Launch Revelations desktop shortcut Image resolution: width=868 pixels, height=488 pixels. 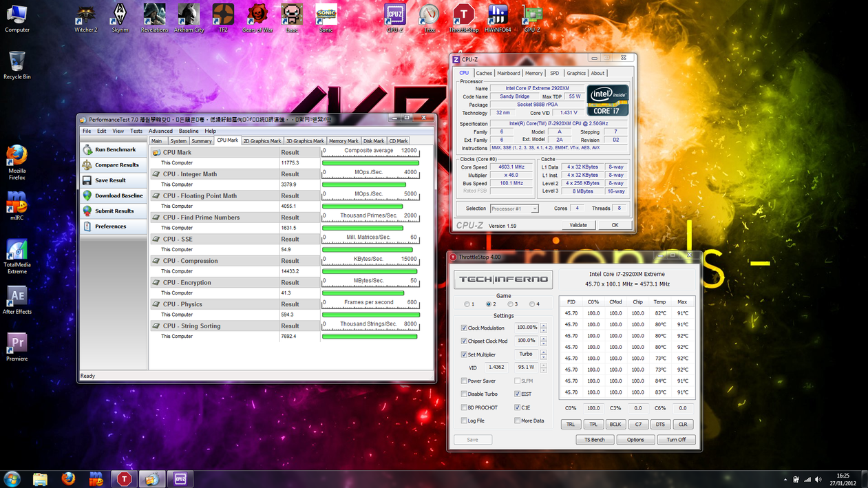154,18
